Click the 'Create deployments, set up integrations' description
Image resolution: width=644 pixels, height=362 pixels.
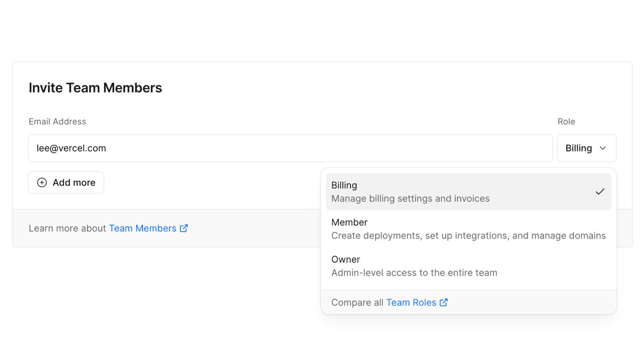(468, 236)
